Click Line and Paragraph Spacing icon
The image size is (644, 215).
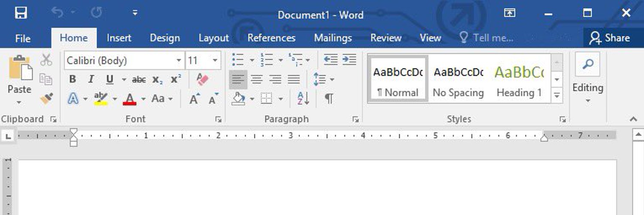coord(320,79)
